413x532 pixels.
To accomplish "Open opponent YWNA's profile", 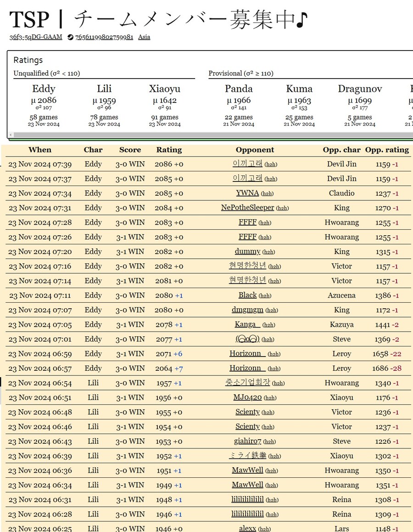I will [x=247, y=193].
